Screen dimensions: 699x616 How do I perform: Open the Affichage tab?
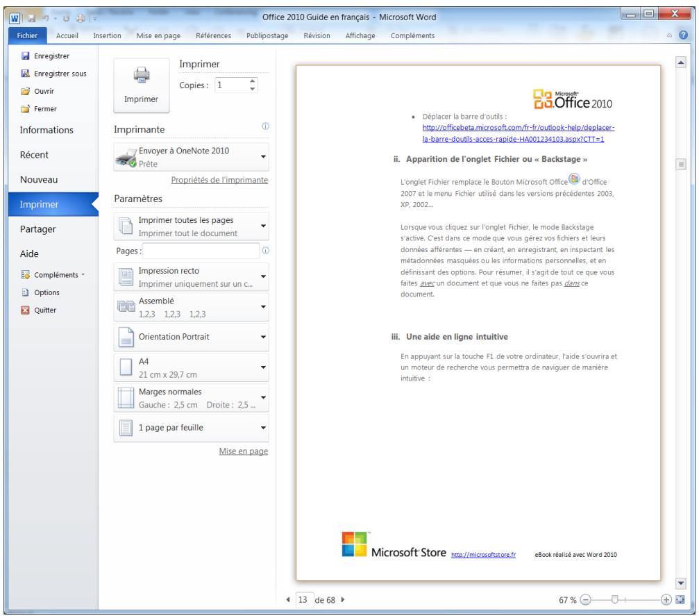pos(360,35)
